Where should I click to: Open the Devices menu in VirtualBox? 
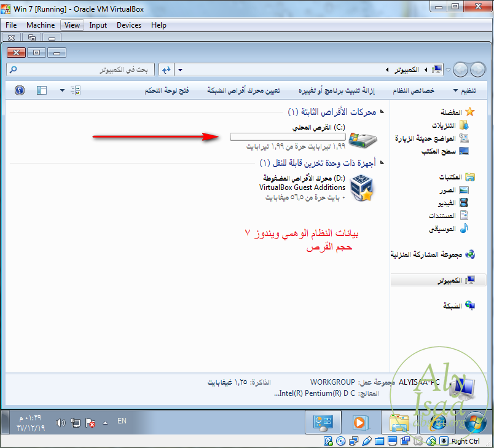128,25
